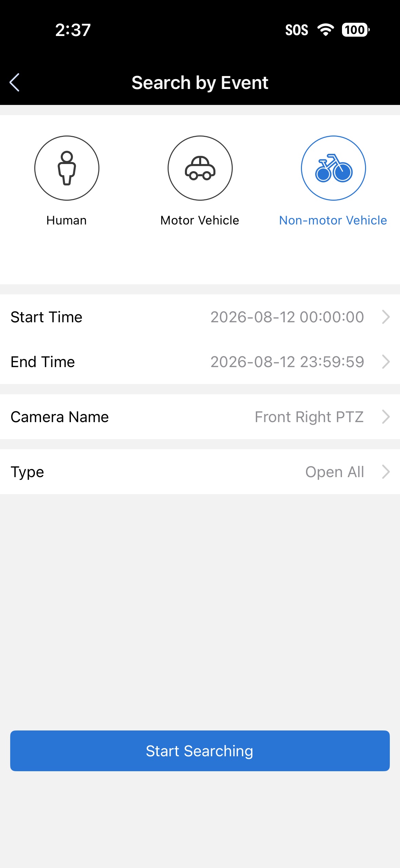Choose the Motor Vehicle label option
This screenshot has width=400, height=868.
[x=200, y=220]
